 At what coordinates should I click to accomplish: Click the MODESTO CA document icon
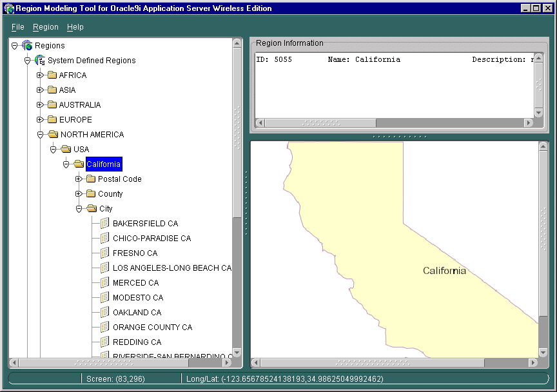point(105,297)
